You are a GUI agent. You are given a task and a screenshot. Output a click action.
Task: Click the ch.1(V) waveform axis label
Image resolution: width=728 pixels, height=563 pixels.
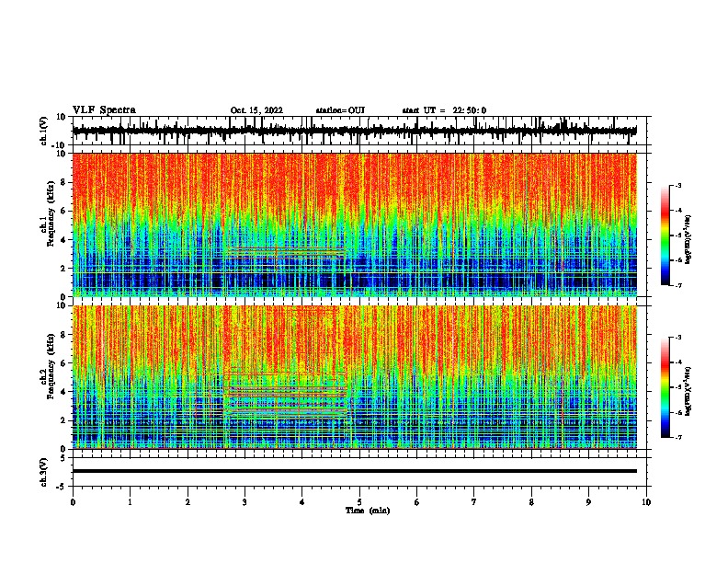coord(44,131)
